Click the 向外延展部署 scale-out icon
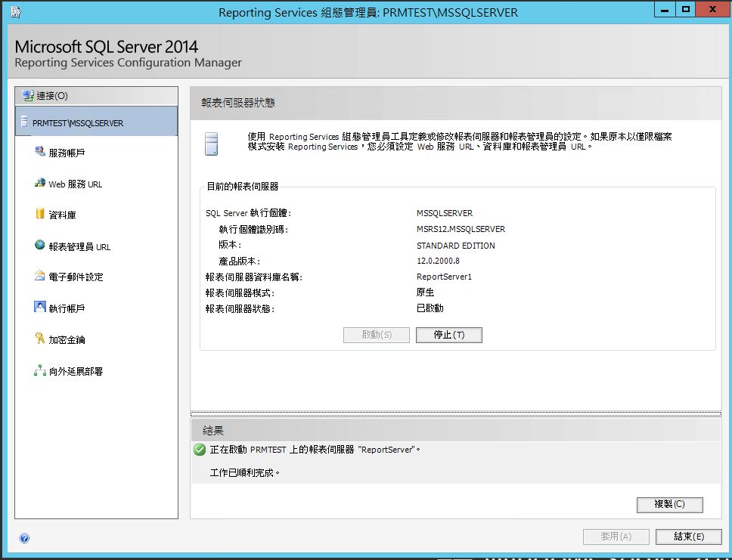This screenshot has width=732, height=560. [40, 371]
